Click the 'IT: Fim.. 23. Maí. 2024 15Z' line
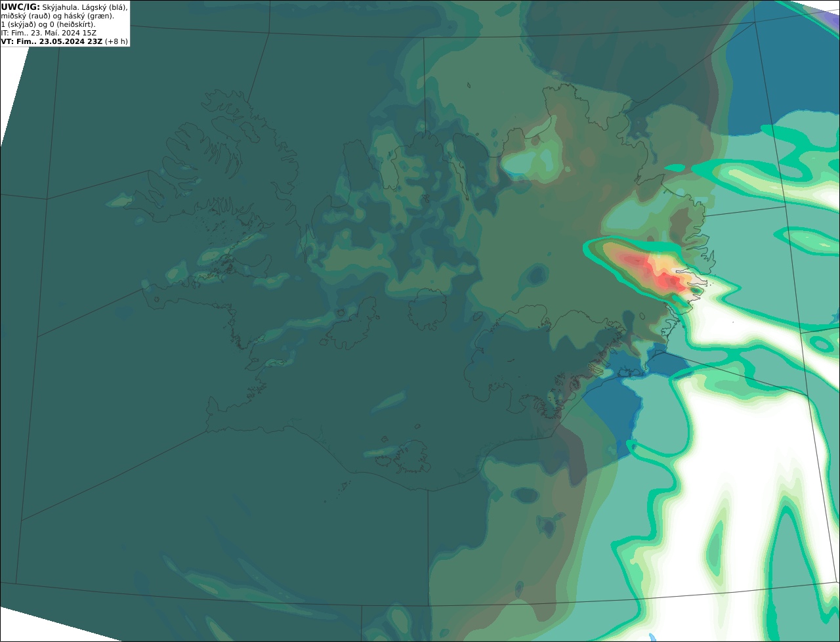The height and width of the screenshot is (642, 840). [49, 32]
